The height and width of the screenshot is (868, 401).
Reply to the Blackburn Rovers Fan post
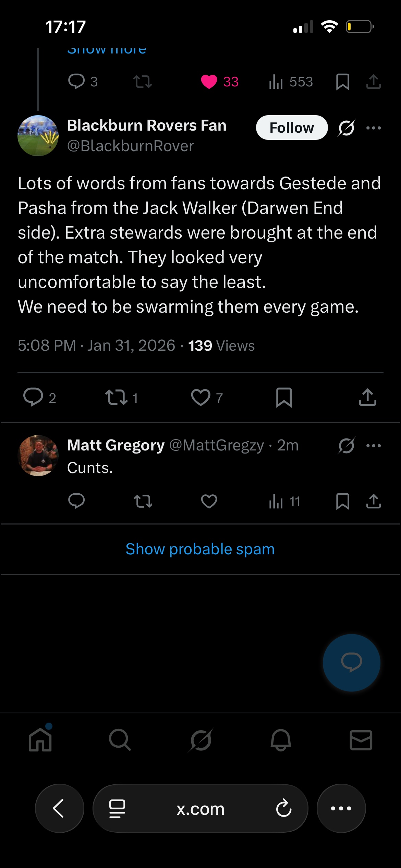coord(33,398)
